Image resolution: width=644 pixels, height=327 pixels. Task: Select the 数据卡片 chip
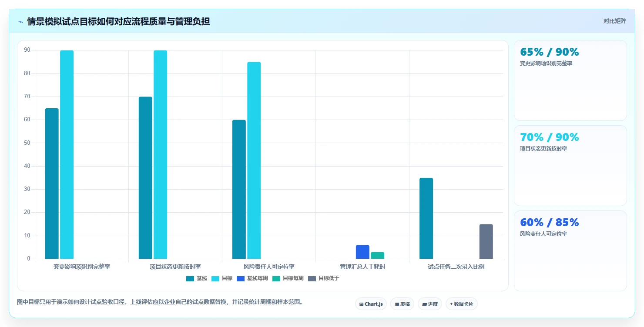point(461,304)
